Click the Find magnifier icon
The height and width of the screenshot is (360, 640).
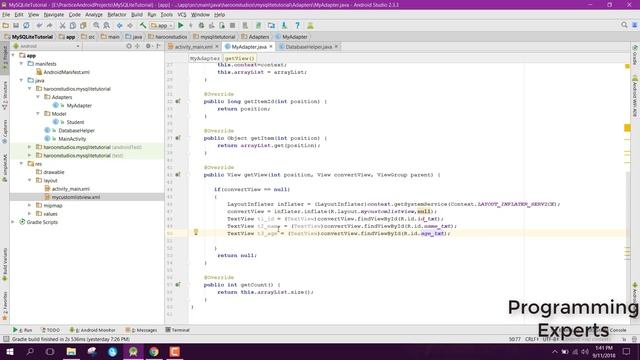click(96, 25)
